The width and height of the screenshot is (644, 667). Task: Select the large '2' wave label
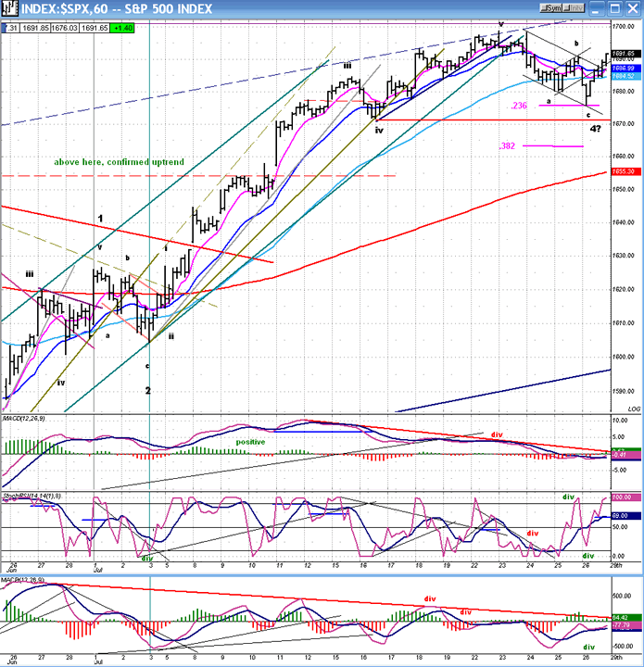[x=148, y=391]
